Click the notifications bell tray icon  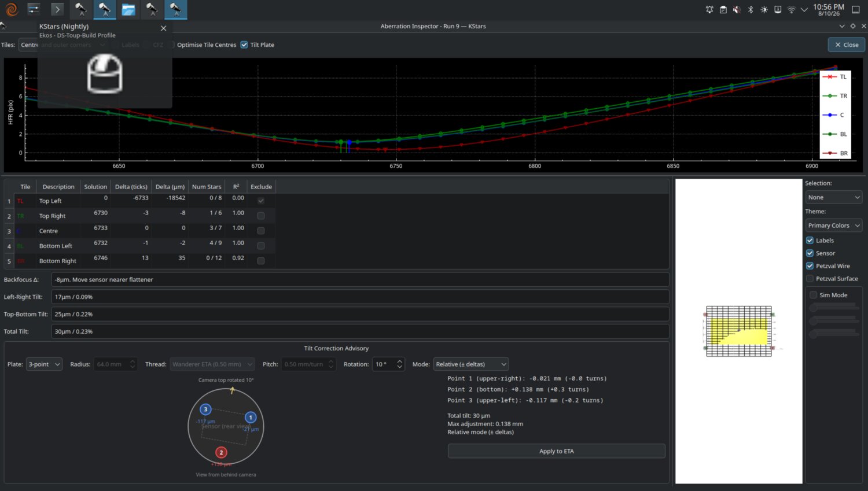pyautogui.click(x=709, y=10)
